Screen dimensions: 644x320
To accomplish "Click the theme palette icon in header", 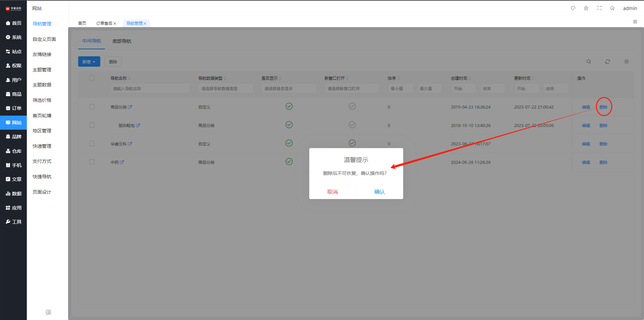I will point(573,8).
